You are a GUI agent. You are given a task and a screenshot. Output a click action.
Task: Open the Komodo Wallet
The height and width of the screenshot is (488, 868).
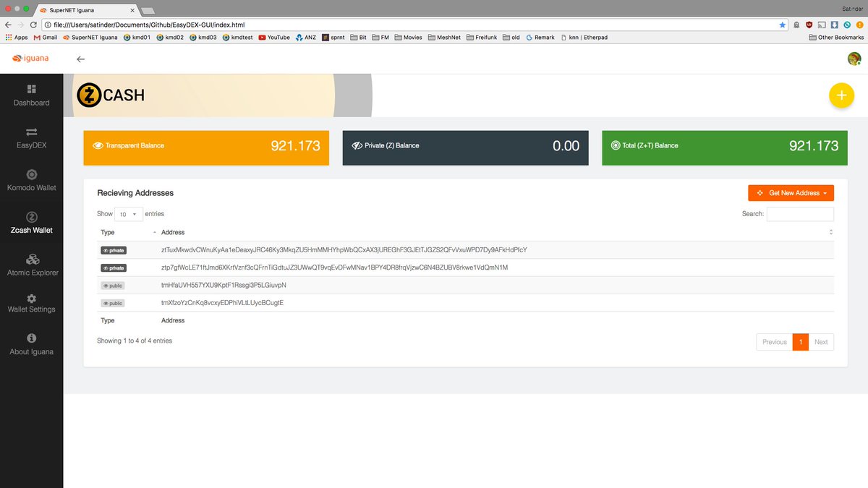(x=31, y=181)
